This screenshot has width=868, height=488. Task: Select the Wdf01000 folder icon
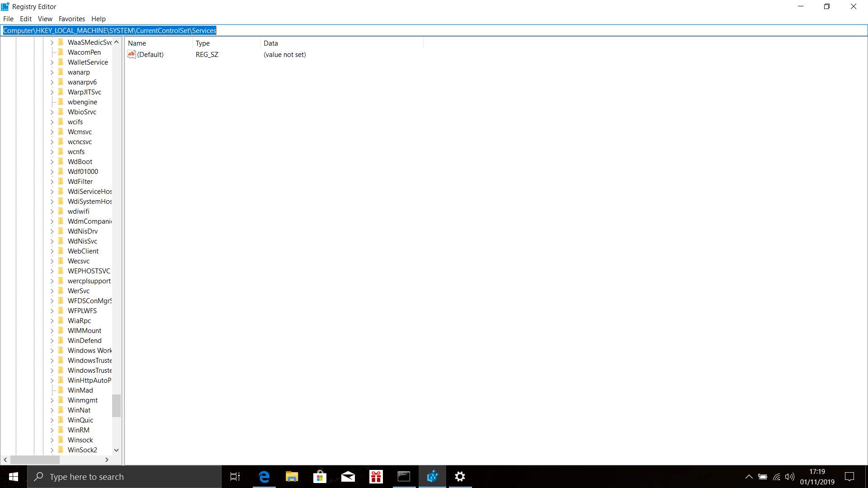pos(61,171)
